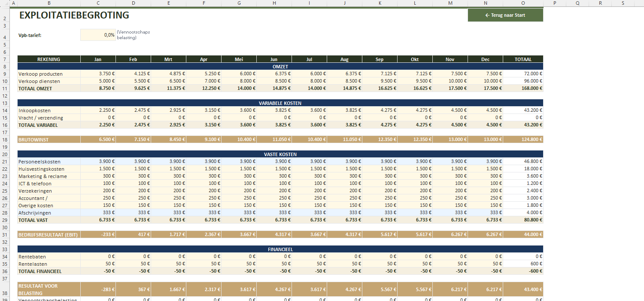Select row header 31

[x=4, y=234]
